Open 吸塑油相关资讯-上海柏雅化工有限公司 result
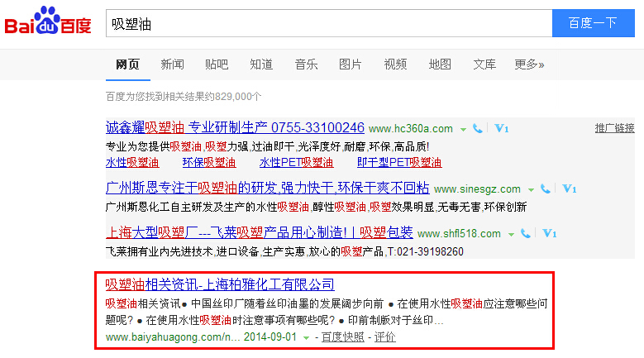The width and height of the screenshot is (644, 358). click(x=220, y=284)
